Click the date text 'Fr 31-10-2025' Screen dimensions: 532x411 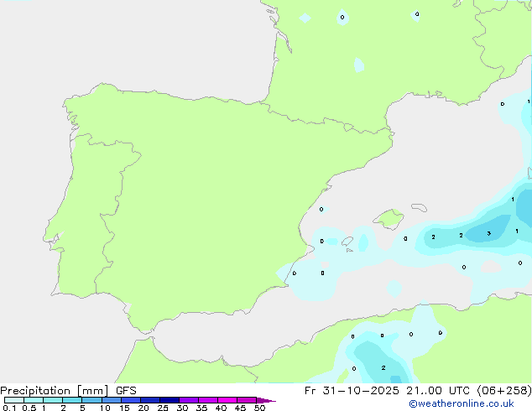tap(352, 391)
